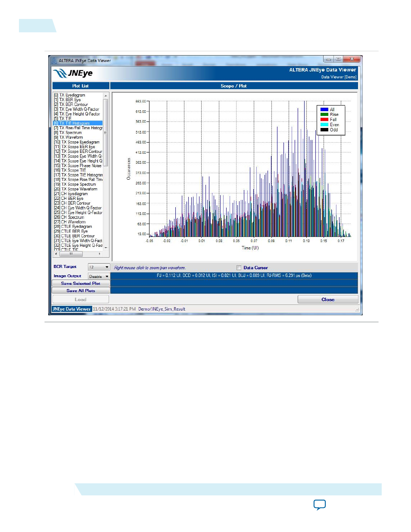Select '[32] CTLE Eye Height Q-Fac' plot
This screenshot has height=532, width=411.
point(78,246)
